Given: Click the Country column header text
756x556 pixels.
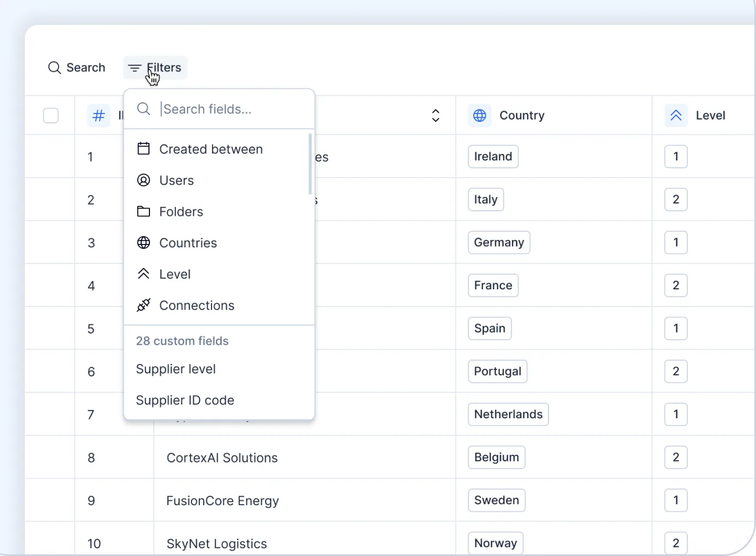Looking at the screenshot, I should tap(522, 116).
